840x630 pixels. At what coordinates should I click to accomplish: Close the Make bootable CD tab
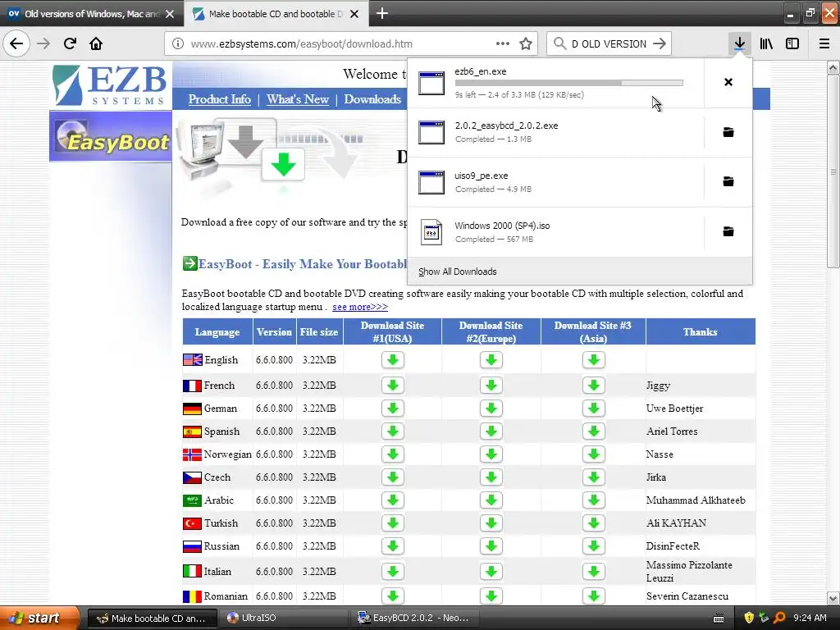click(354, 14)
